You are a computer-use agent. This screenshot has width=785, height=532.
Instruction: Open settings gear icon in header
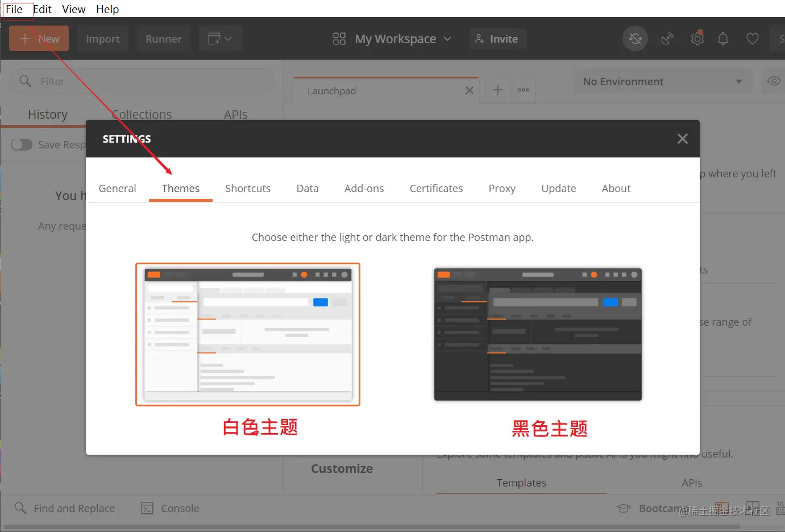point(697,38)
